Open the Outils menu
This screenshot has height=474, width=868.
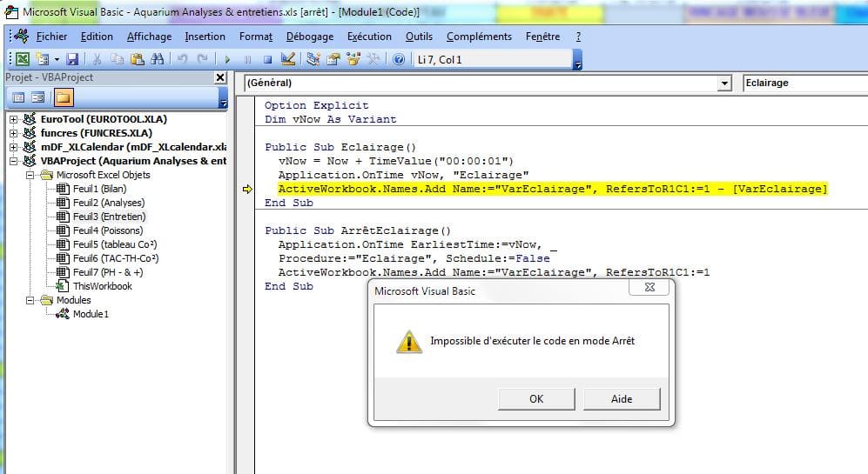point(419,37)
